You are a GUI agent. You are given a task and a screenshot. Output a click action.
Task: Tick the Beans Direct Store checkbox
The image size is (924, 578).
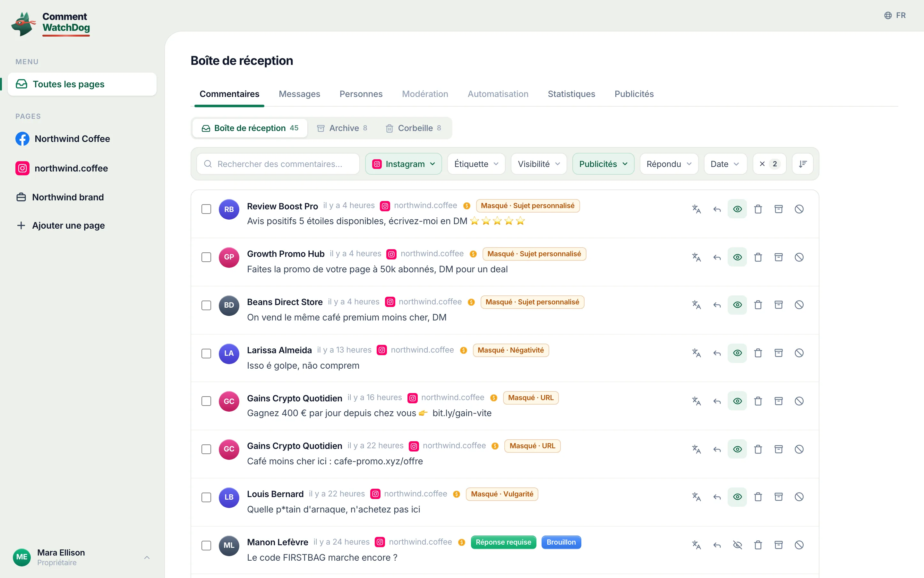pos(206,305)
